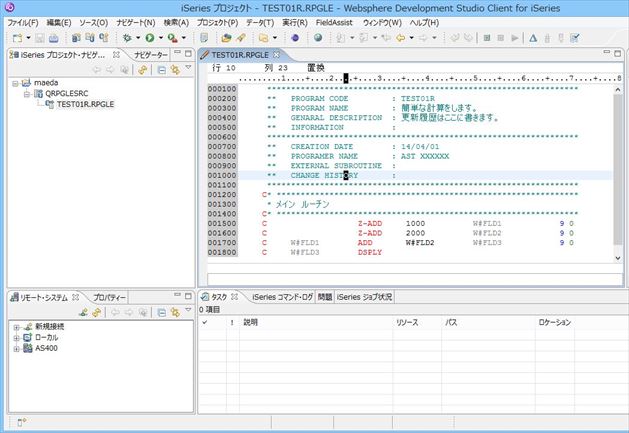
Task: Open the ファイル(F) menu
Action: pyautogui.click(x=23, y=23)
